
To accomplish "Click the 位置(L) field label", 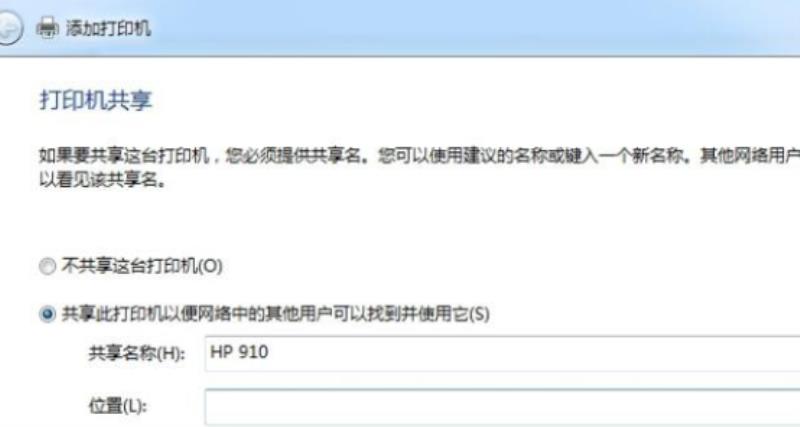I will tap(117, 407).
